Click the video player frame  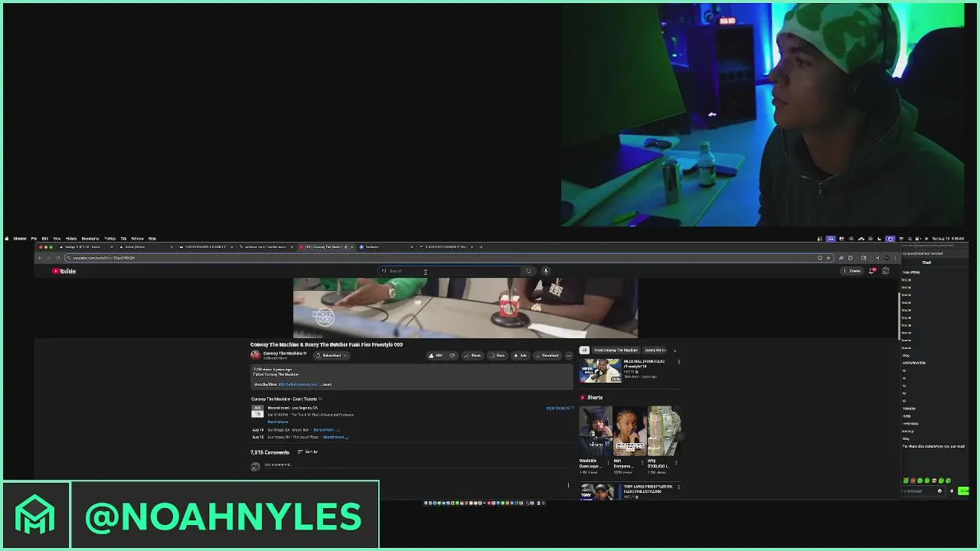[465, 308]
